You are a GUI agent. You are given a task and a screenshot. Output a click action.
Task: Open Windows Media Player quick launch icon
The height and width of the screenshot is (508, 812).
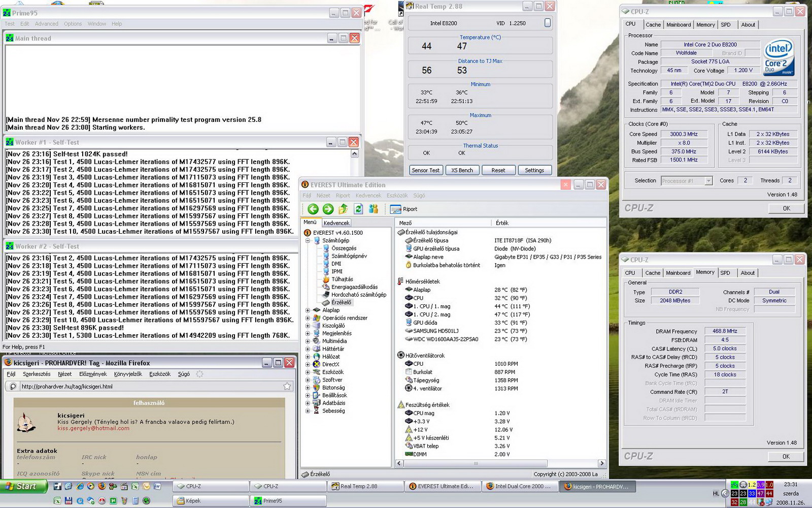(x=91, y=486)
